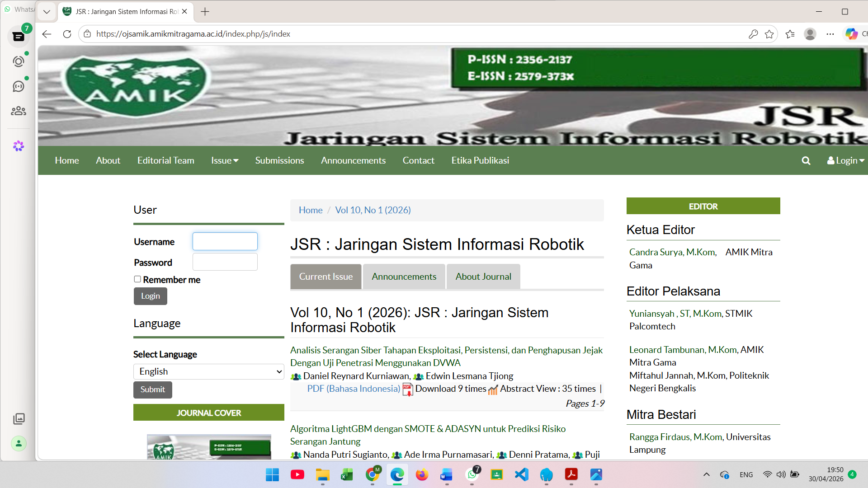This screenshot has height=488, width=868.
Task: Open Visual Studio Code from the taskbar
Action: 522,474
